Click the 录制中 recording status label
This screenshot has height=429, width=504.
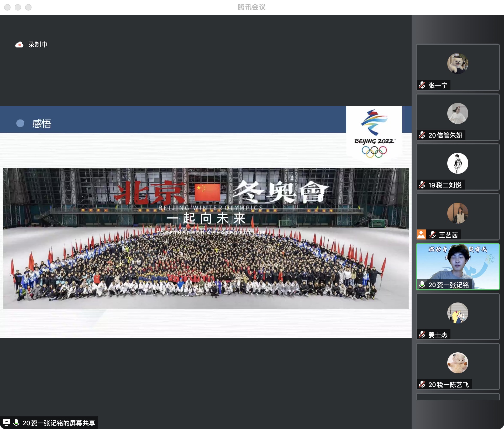[x=38, y=45]
